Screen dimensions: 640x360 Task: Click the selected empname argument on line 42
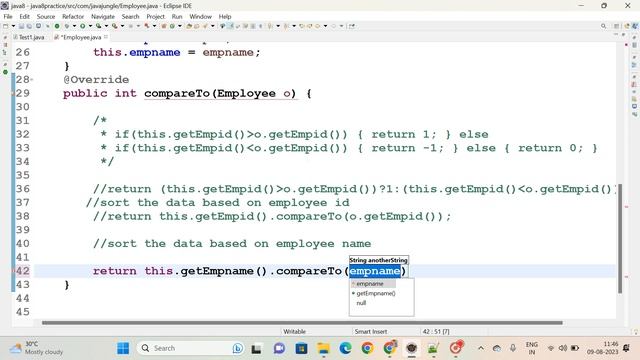click(375, 271)
